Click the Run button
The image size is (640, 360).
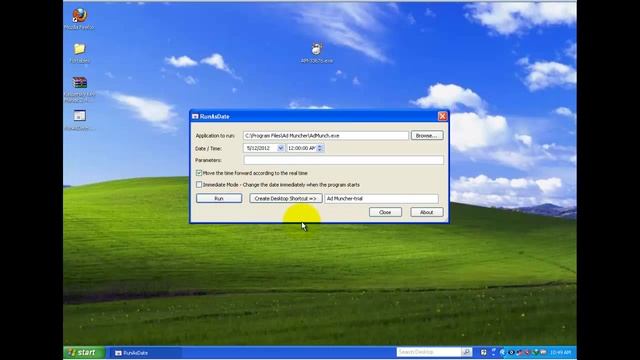[x=219, y=198]
